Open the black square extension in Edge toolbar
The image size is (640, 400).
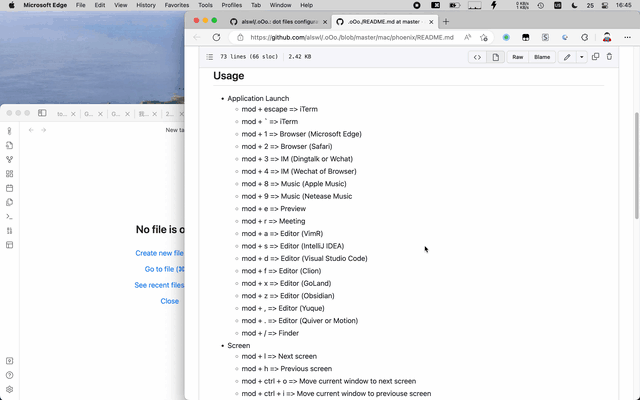pyautogui.click(x=526, y=38)
